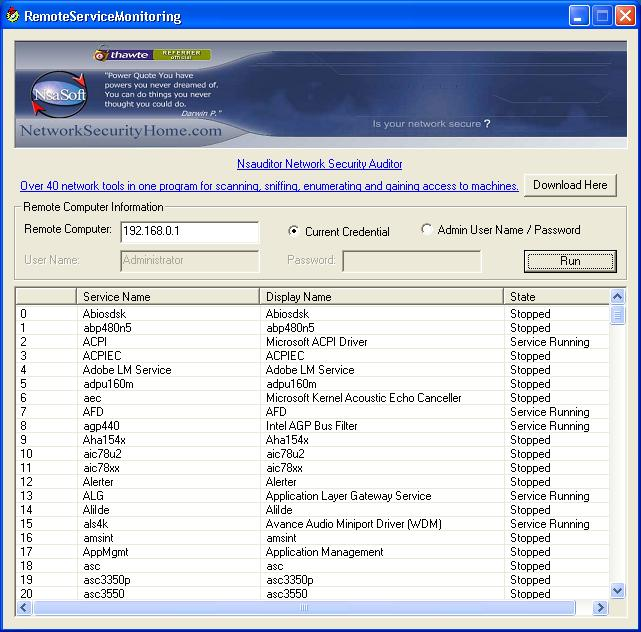This screenshot has width=641, height=632.
Task: Click the horizontal scrollbar left arrow
Action: point(24,607)
